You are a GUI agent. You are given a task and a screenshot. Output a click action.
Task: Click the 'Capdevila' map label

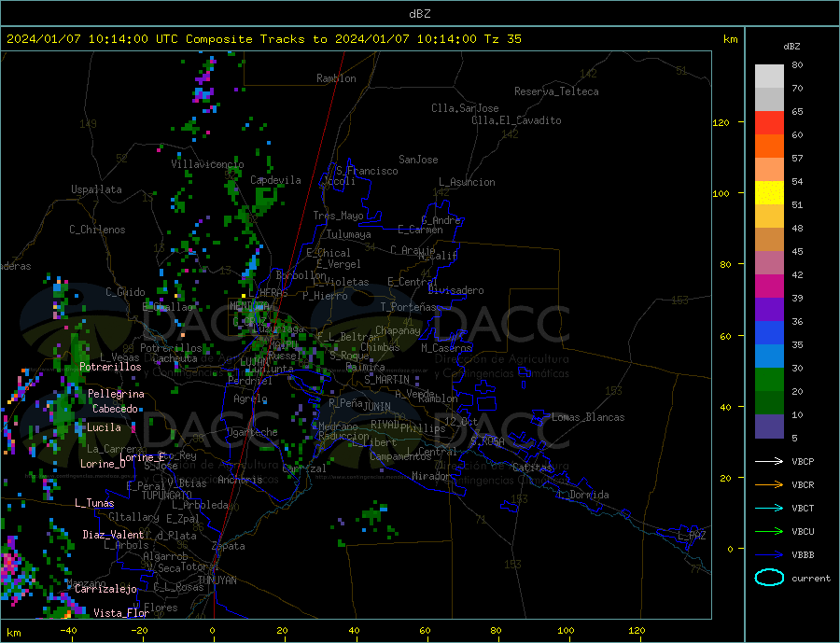[x=275, y=180]
